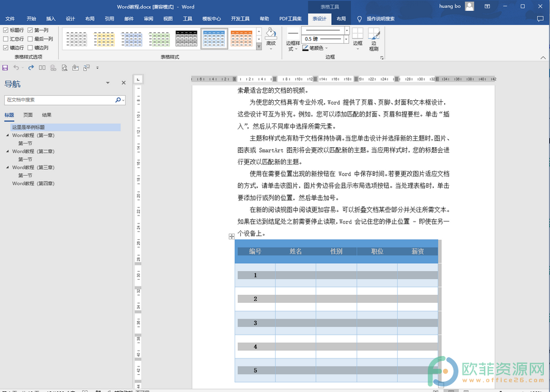Click the huang bo account avatar
The width and height of the screenshot is (550, 392).
point(469,6)
